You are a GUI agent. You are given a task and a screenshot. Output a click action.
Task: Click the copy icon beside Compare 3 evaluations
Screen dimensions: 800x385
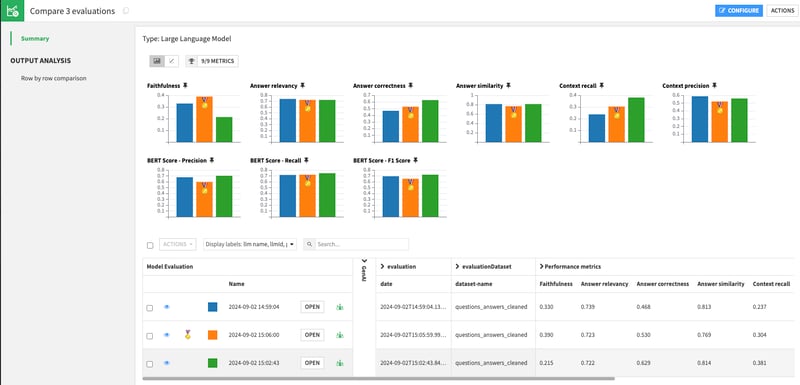[126, 11]
